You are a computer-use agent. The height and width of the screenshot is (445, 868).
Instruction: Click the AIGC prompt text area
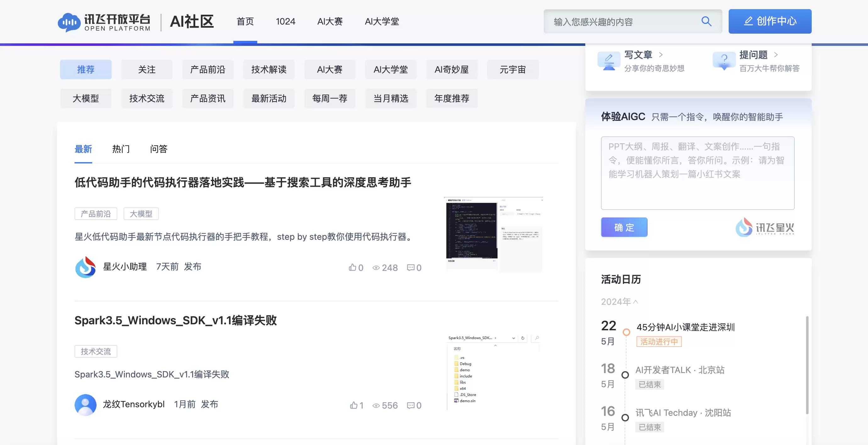coord(698,173)
